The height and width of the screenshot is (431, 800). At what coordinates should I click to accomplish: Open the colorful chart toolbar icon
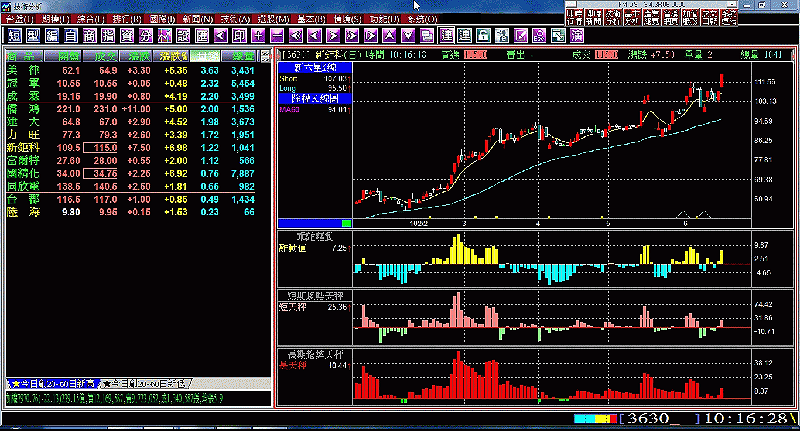tap(165, 36)
